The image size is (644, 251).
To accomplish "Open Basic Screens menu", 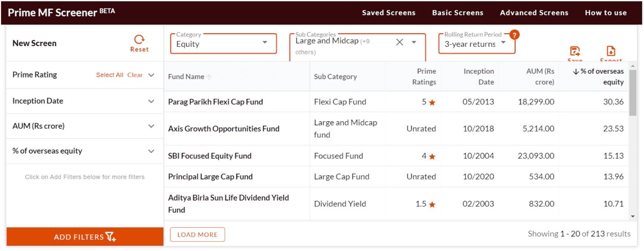I will click(458, 13).
